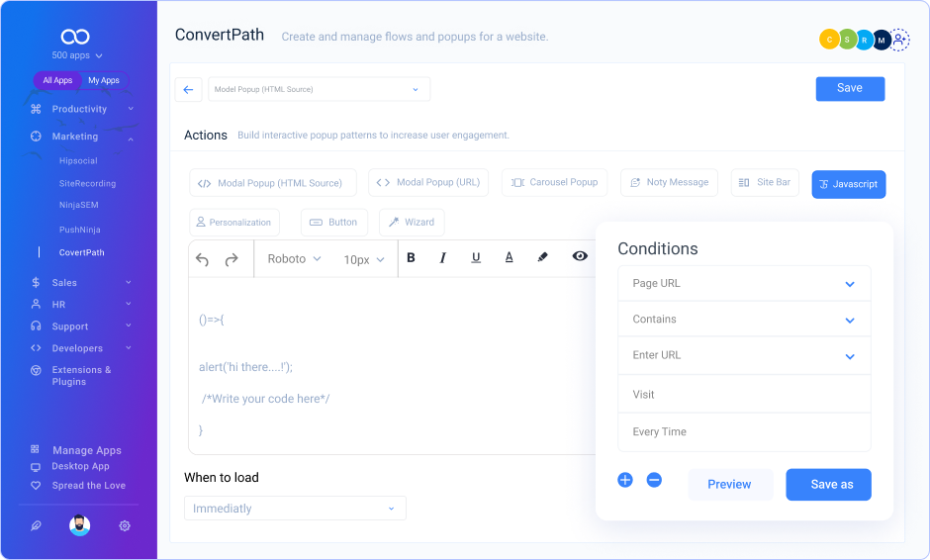This screenshot has width=930, height=560.
Task: Toggle italic formatting
Action: click(x=442, y=258)
